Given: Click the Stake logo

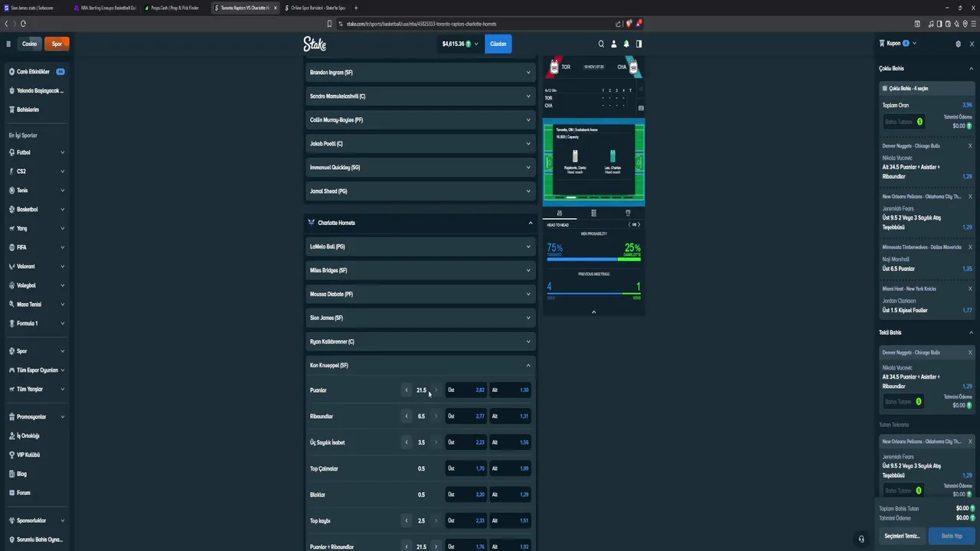Looking at the screenshot, I should (315, 44).
